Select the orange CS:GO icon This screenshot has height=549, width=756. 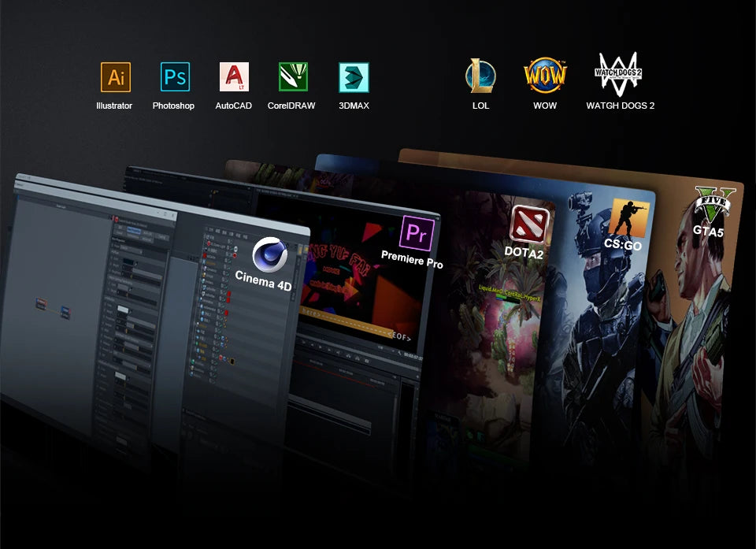628,217
